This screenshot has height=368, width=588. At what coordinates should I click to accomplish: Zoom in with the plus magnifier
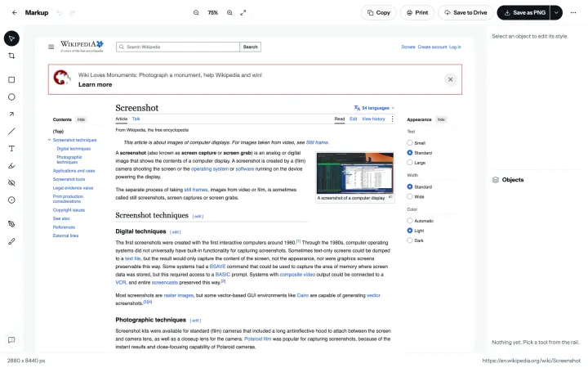pos(229,12)
